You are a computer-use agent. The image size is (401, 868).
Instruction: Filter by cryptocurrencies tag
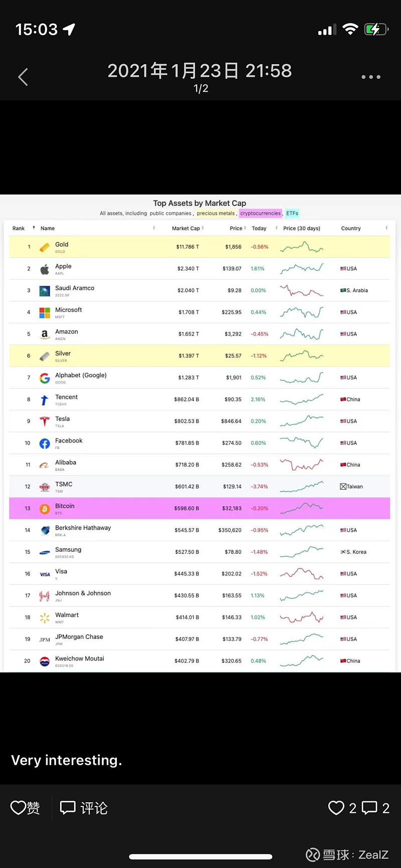coord(260,213)
